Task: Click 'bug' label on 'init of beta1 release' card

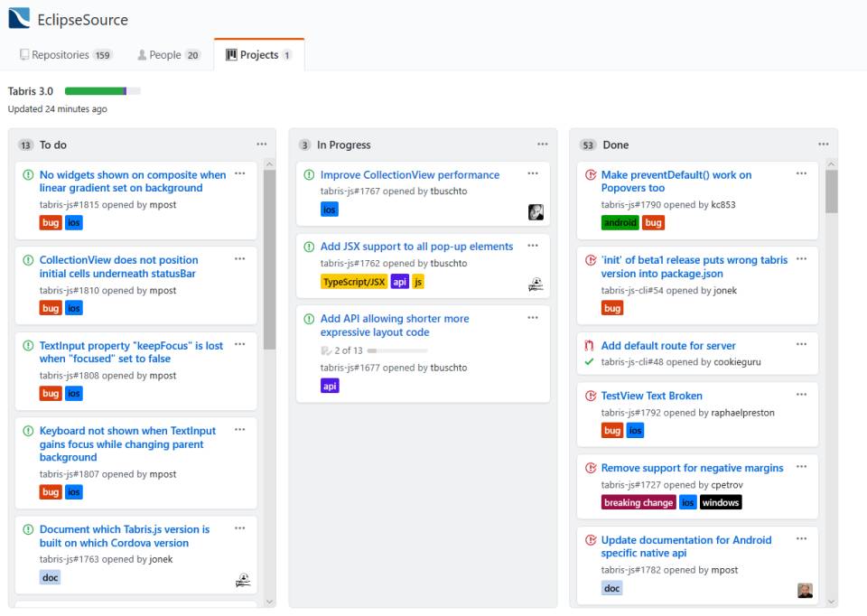Action: (x=612, y=308)
